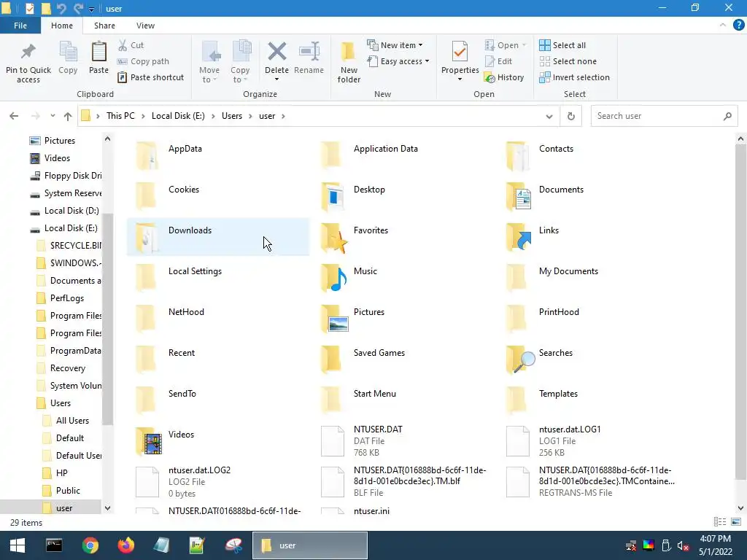This screenshot has height=560, width=747.
Task: Click the muted volume tray icon
Action: (x=683, y=545)
